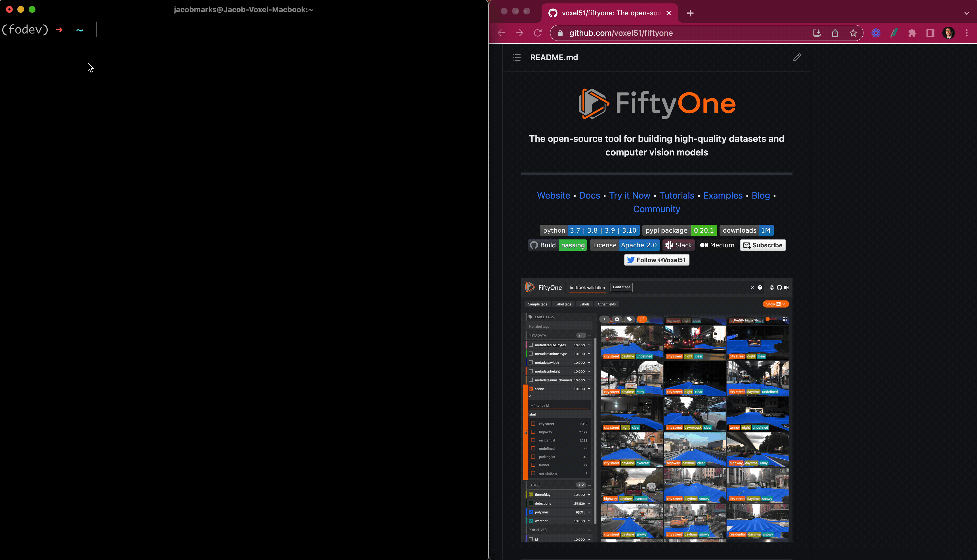Open a new tab with the plus button
The width and height of the screenshot is (977, 560).
click(690, 13)
